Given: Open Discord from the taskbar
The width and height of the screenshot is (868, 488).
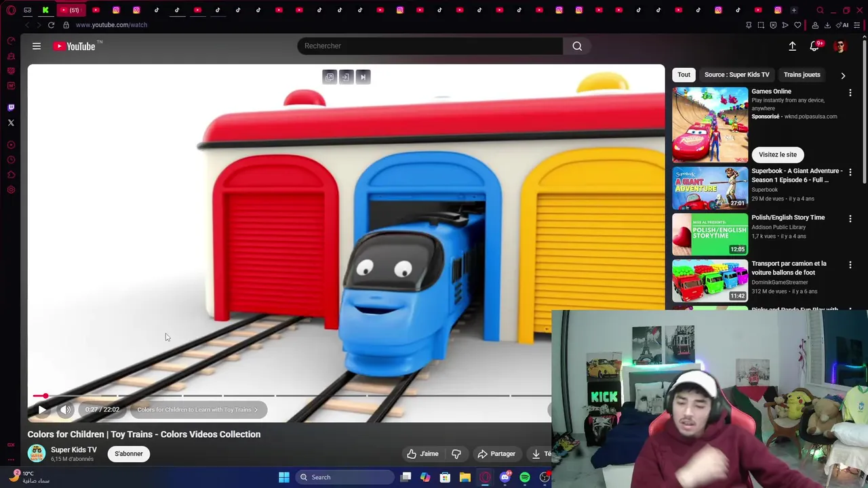Looking at the screenshot, I should (505, 477).
